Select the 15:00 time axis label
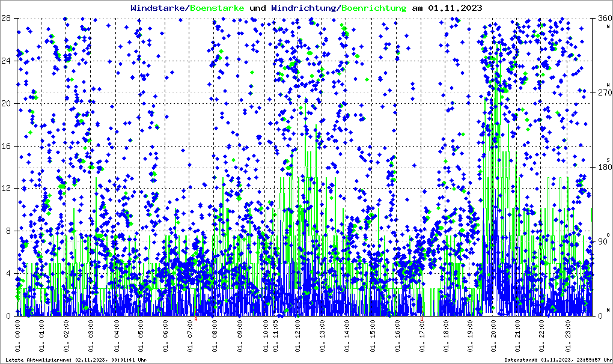This screenshot has width=613, height=364. pyautogui.click(x=372, y=336)
